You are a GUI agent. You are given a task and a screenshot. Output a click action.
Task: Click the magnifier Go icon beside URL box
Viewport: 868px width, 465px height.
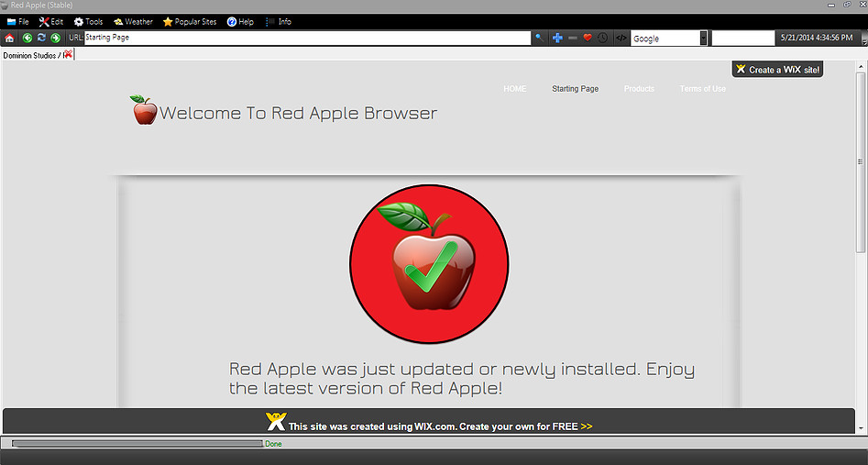click(x=539, y=38)
